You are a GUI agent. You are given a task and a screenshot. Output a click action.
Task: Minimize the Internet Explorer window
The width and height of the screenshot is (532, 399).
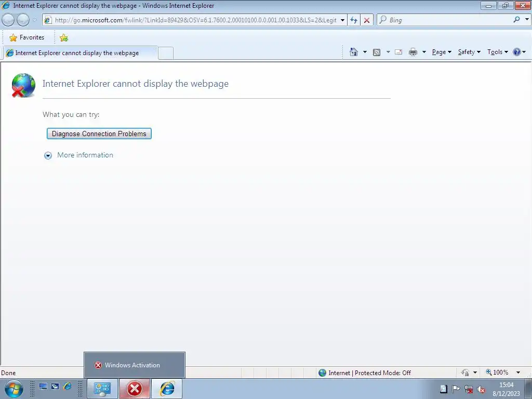tap(488, 5)
